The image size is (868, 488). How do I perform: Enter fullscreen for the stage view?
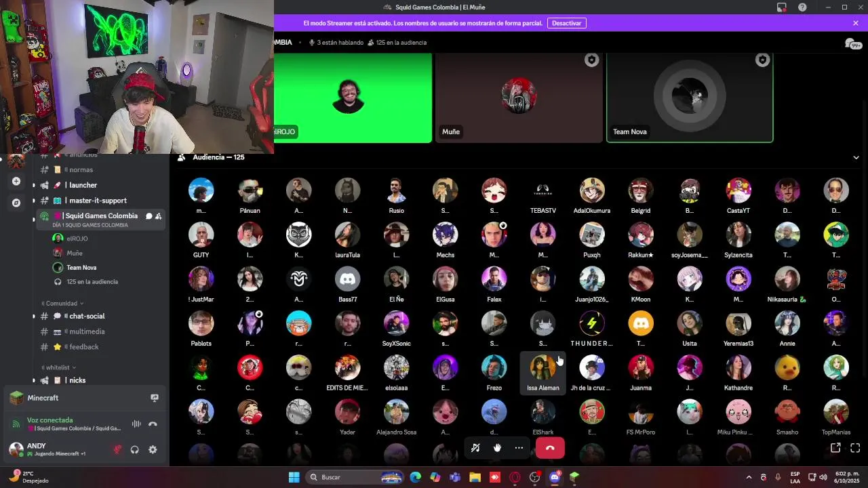point(855,448)
